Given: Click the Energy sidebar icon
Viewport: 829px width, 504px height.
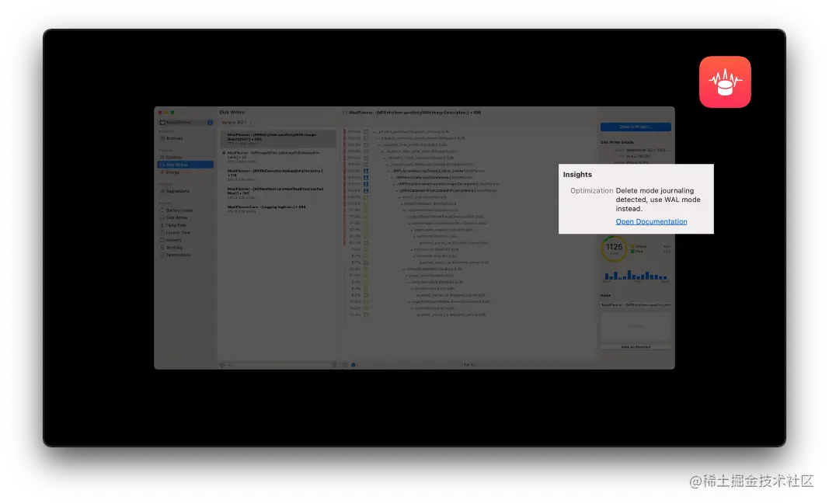Looking at the screenshot, I should click(162, 172).
